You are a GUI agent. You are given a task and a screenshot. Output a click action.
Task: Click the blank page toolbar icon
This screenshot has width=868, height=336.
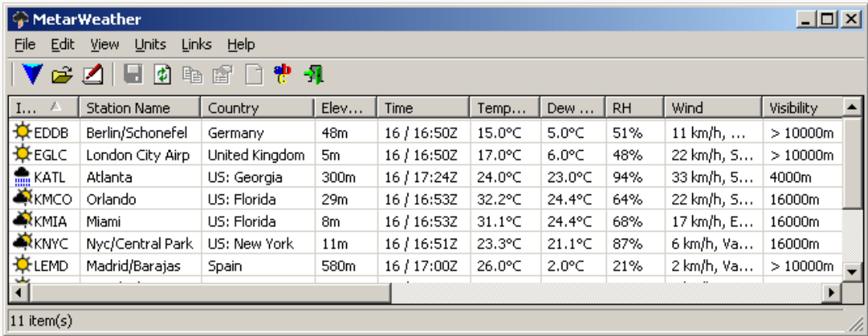(x=254, y=75)
